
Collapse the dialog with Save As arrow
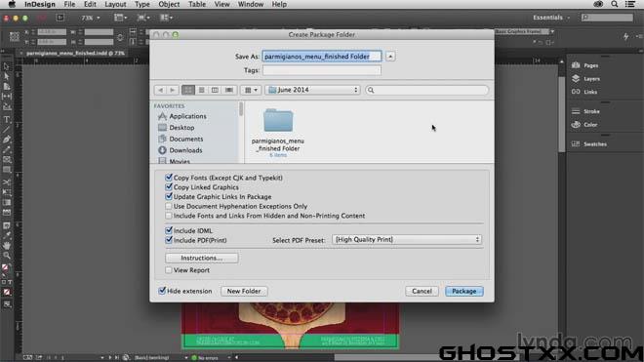(x=390, y=57)
